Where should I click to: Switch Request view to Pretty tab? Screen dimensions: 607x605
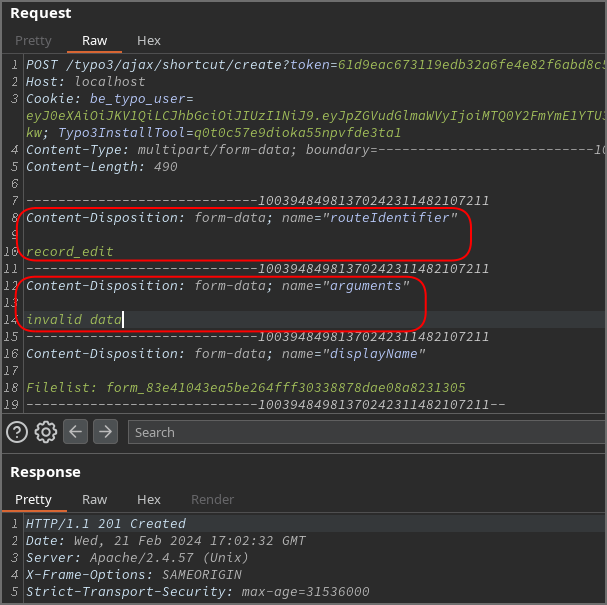(33, 41)
